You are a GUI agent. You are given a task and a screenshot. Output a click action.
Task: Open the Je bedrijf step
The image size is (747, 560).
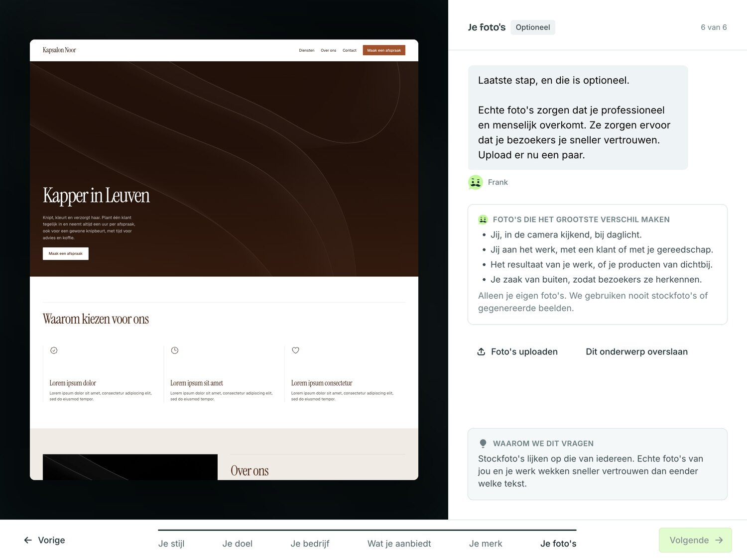click(x=310, y=544)
